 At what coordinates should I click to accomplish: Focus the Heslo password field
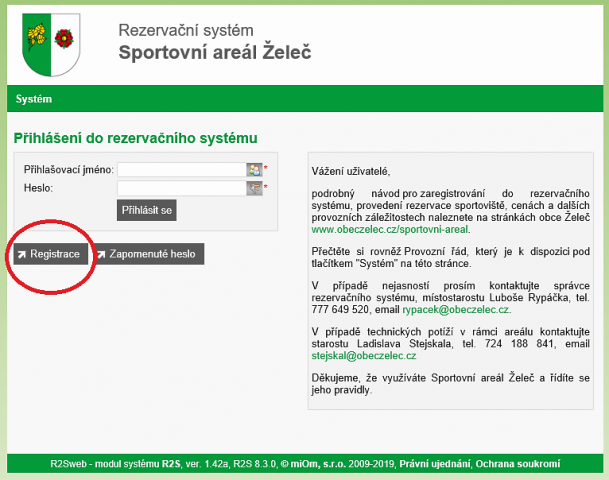pos(181,188)
